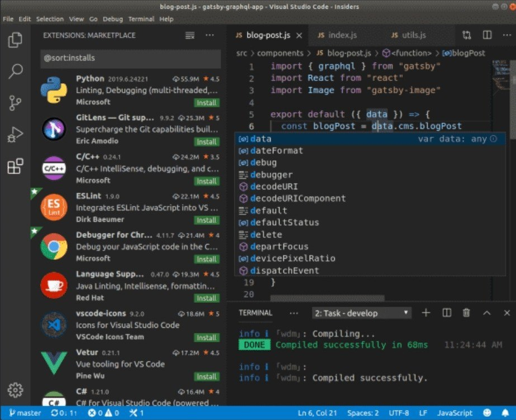Change LF end of line sequence
The width and height of the screenshot is (516, 420).
coord(423,413)
